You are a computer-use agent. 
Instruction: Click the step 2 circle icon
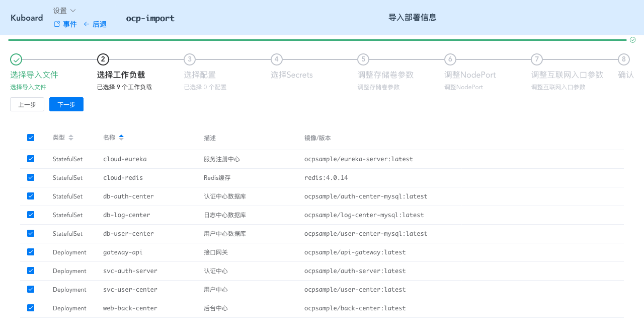(x=103, y=59)
